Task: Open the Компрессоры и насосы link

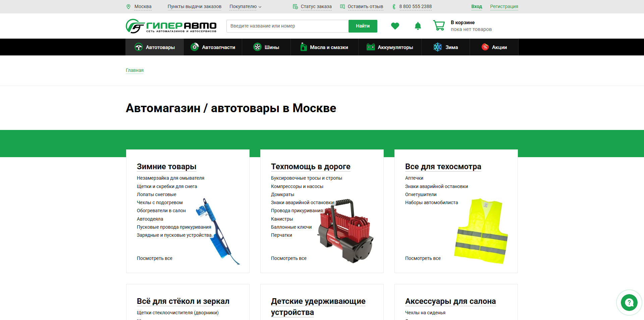Action: coord(297,186)
